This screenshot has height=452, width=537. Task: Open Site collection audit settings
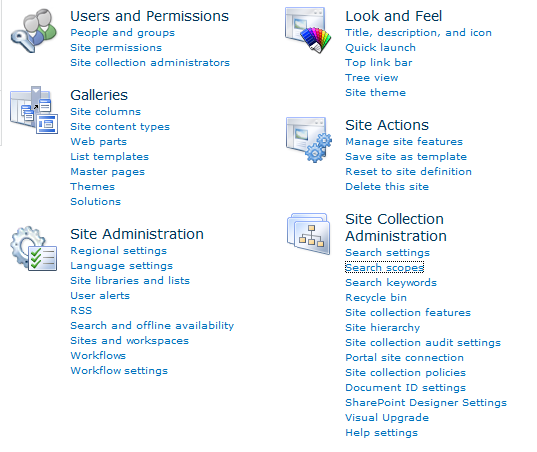[423, 343]
